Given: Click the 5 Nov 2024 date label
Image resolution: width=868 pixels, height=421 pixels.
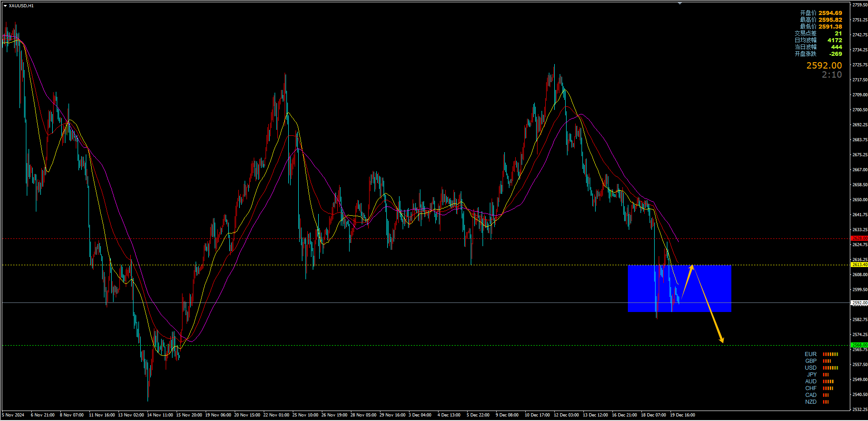Looking at the screenshot, I should 13,415.
